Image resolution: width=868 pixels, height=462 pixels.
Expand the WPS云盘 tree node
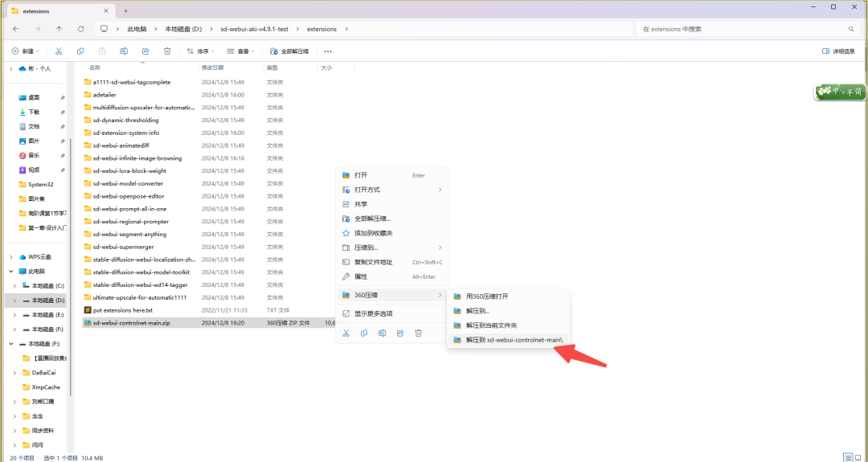click(x=11, y=257)
